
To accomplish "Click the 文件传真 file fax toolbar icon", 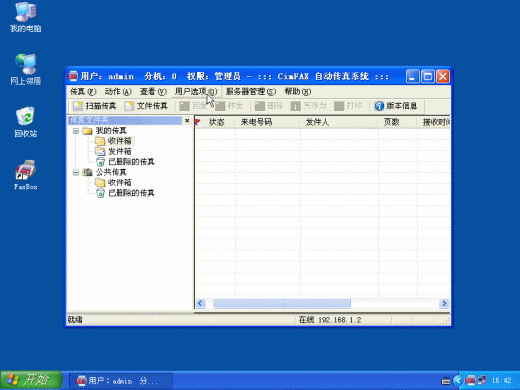I will (129, 106).
